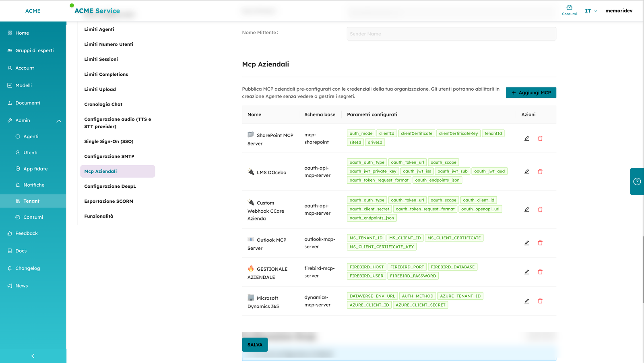Image resolution: width=644 pixels, height=363 pixels.
Task: Click the Aggiungi MCP button
Action: 531,93
